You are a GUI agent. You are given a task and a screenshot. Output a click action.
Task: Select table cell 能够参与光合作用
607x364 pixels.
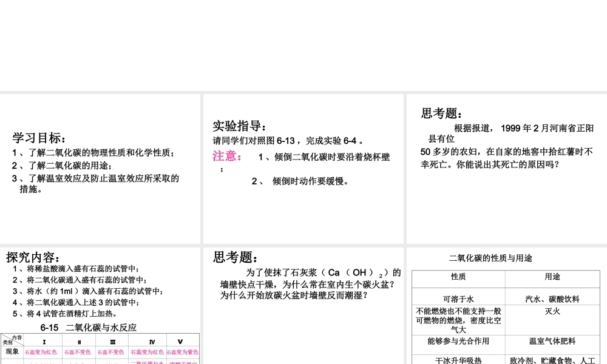458,341
